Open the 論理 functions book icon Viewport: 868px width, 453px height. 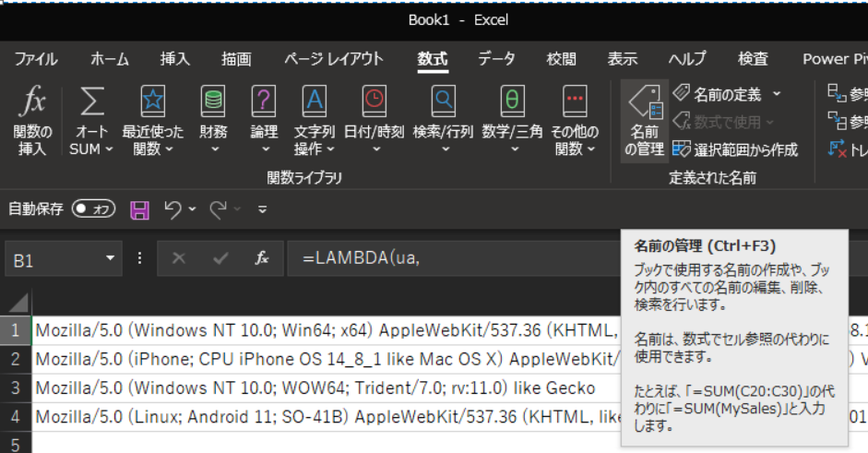(264, 101)
